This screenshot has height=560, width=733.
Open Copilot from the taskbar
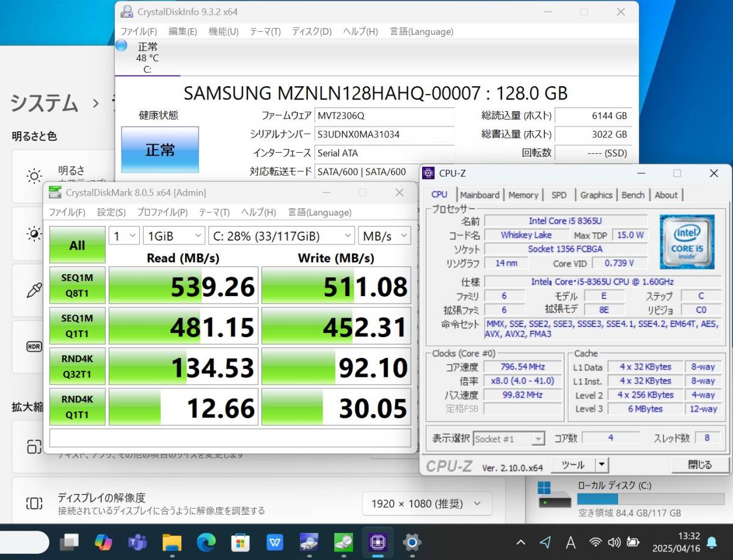pyautogui.click(x=103, y=541)
